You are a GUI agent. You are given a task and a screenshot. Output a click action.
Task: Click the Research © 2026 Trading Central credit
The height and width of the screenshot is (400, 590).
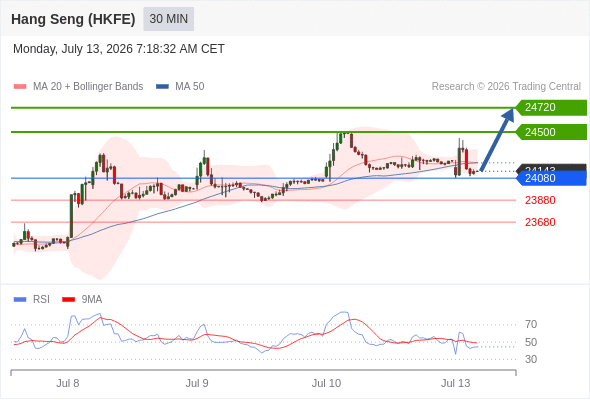[506, 87]
